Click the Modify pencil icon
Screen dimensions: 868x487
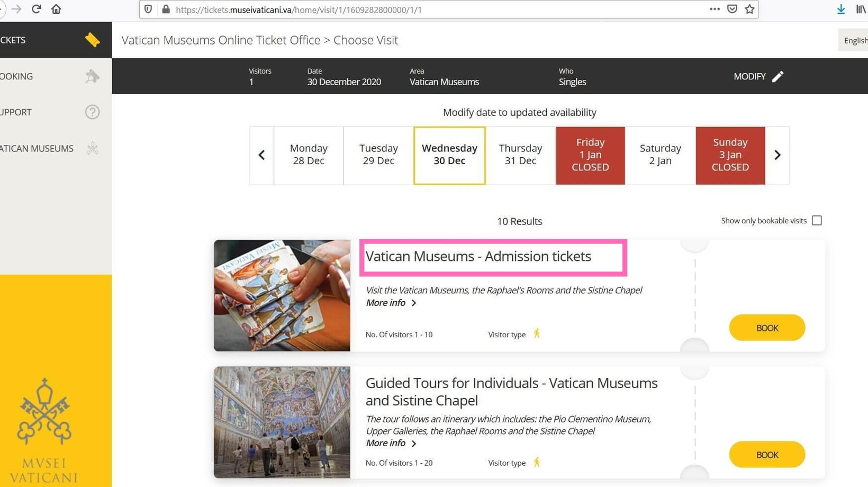tap(777, 77)
